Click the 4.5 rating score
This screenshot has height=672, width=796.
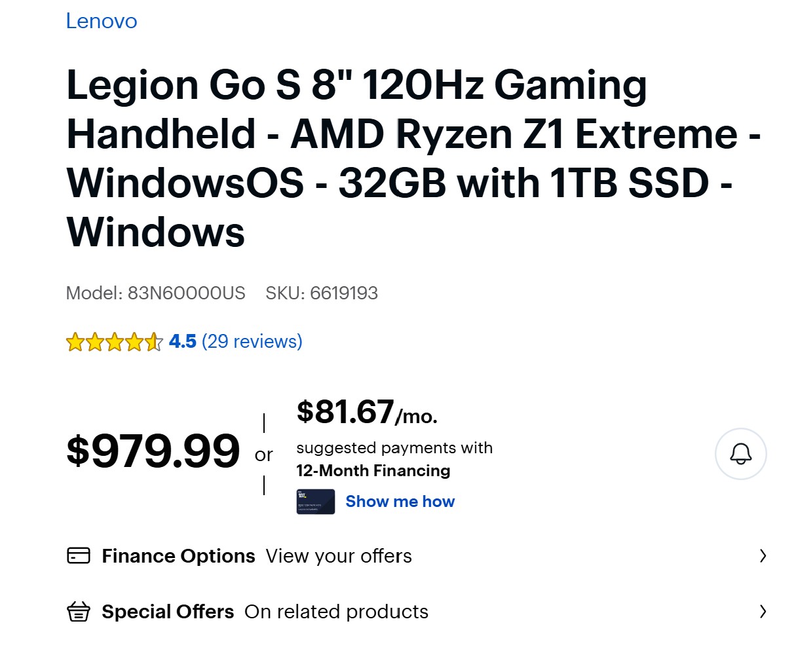coord(183,341)
